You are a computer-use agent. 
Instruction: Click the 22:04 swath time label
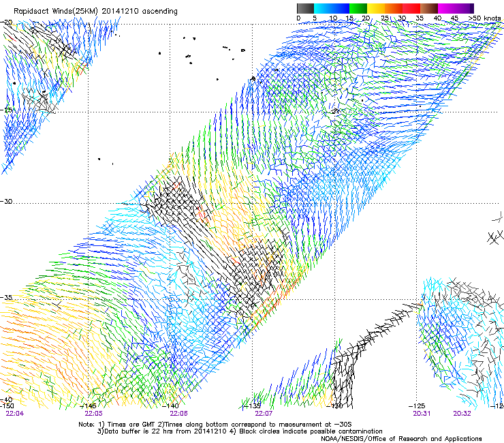click(15, 414)
